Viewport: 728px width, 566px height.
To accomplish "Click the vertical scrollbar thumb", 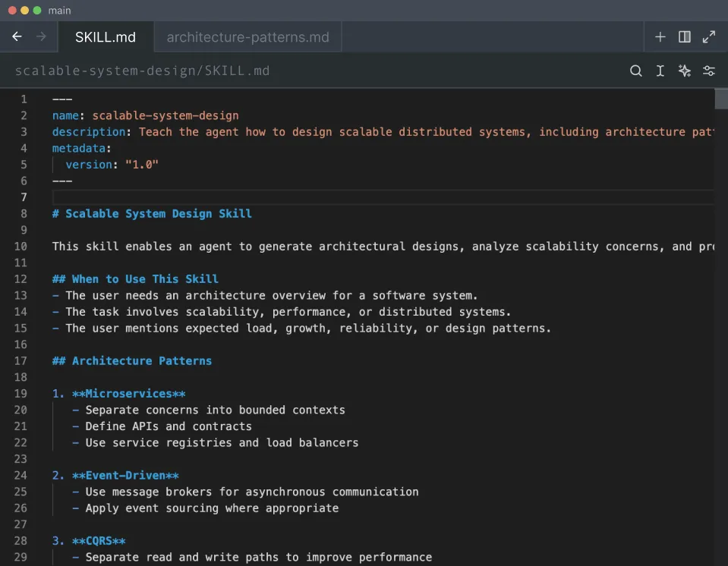I will [x=720, y=99].
